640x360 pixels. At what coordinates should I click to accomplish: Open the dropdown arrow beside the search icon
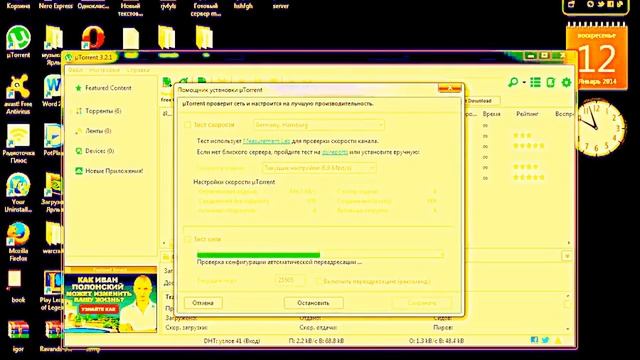(524, 82)
